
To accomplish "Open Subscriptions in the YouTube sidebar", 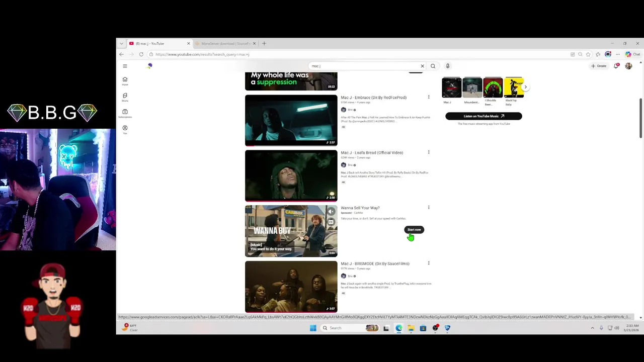I will [125, 113].
